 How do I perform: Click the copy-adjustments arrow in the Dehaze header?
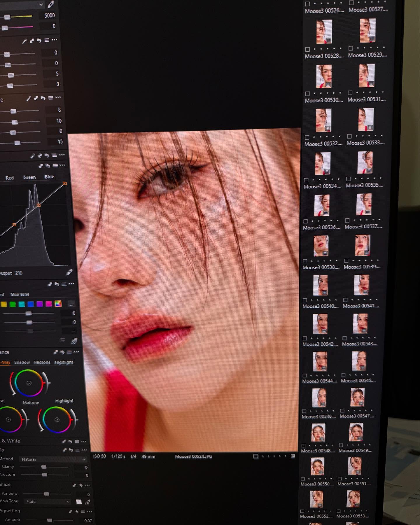tap(74, 485)
